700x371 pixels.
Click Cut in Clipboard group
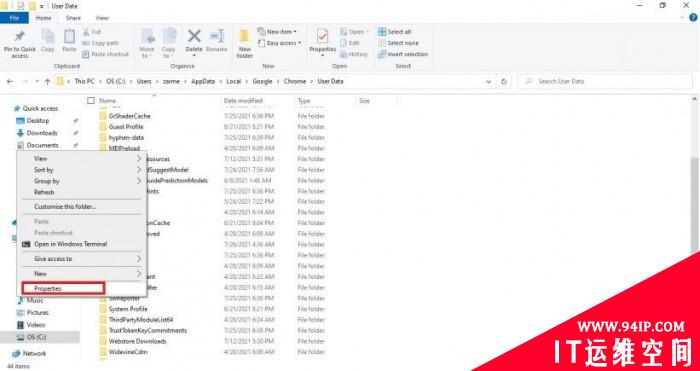coord(92,32)
